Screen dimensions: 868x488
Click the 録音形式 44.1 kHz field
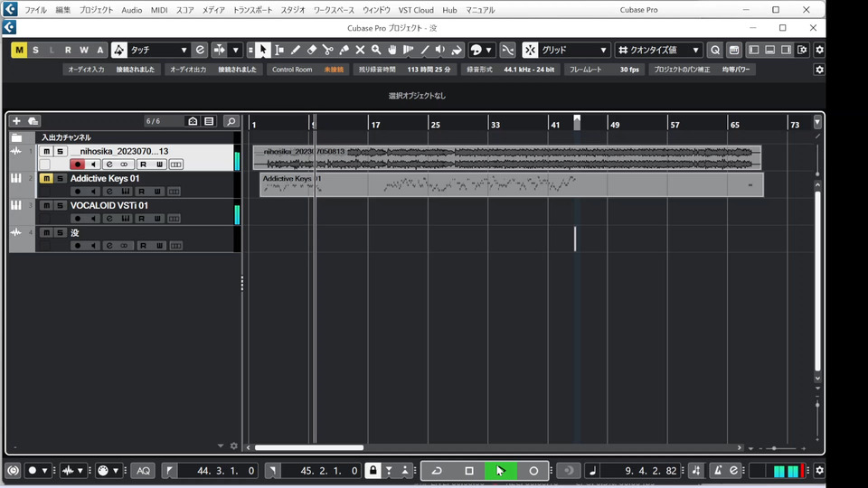pyautogui.click(x=510, y=70)
